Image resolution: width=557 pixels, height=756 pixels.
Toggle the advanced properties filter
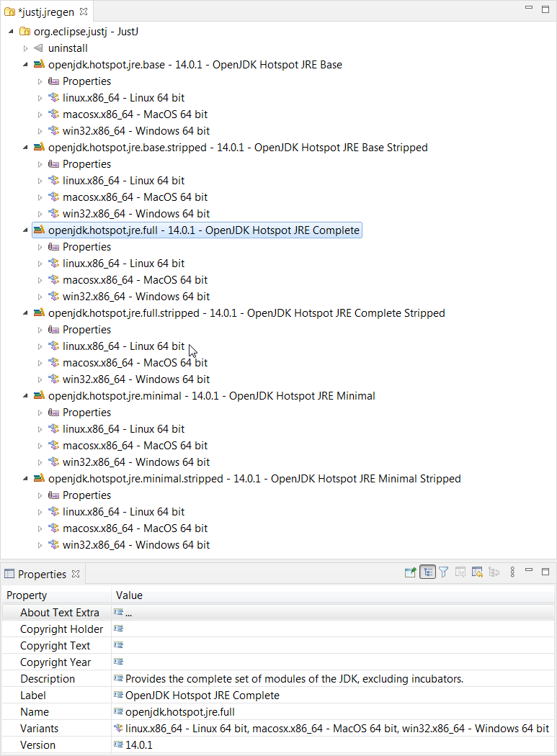[x=444, y=572]
